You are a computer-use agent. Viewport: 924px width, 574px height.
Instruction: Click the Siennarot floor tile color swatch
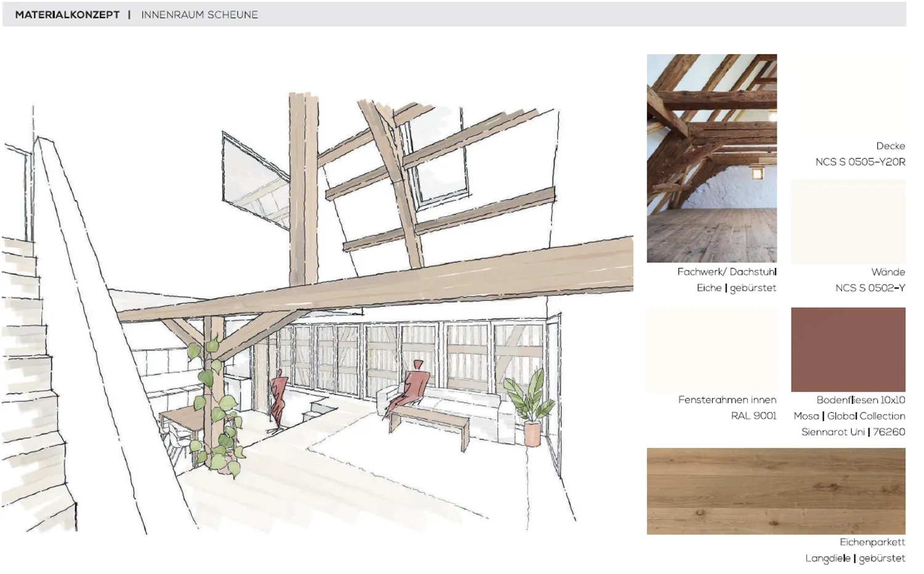pos(848,350)
